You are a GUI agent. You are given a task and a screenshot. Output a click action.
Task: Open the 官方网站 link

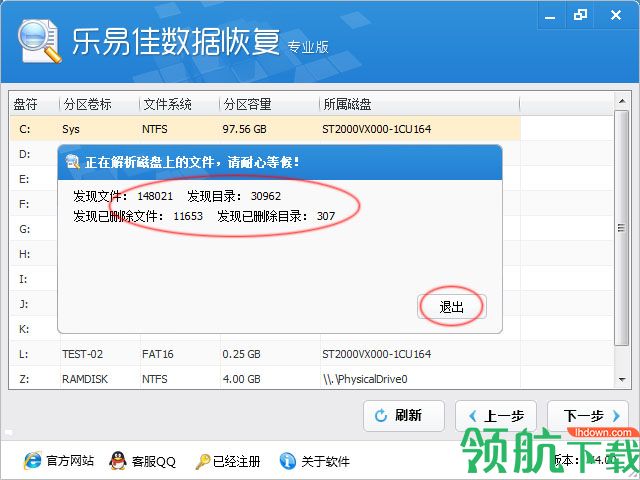70,461
